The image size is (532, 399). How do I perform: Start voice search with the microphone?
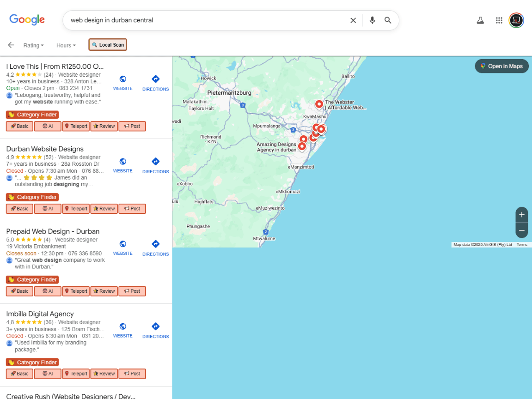(372, 20)
